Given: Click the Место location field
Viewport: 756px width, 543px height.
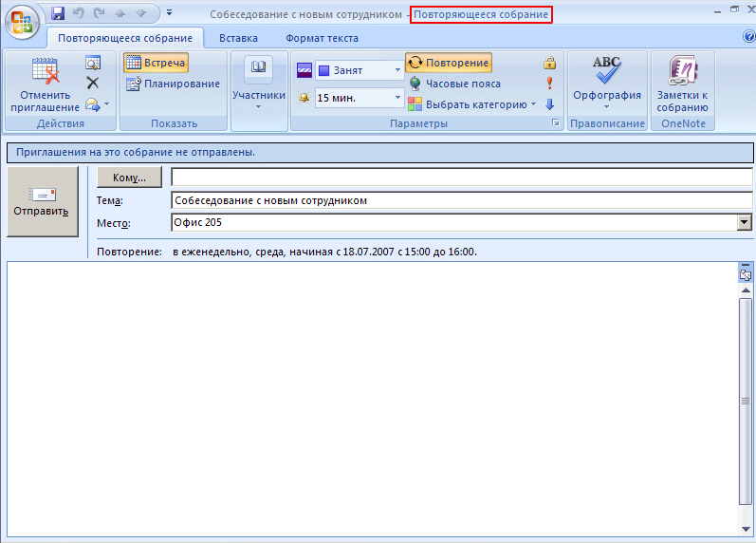Looking at the screenshot, I should tap(454, 222).
